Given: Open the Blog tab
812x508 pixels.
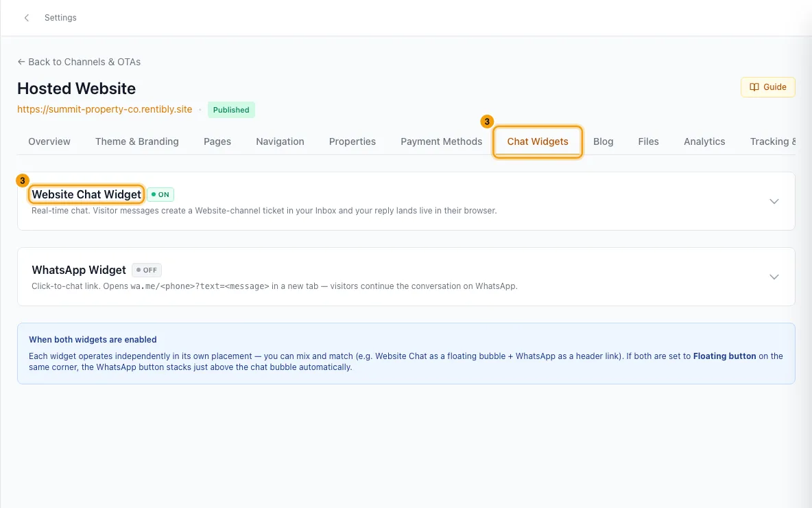Looking at the screenshot, I should click(x=603, y=141).
